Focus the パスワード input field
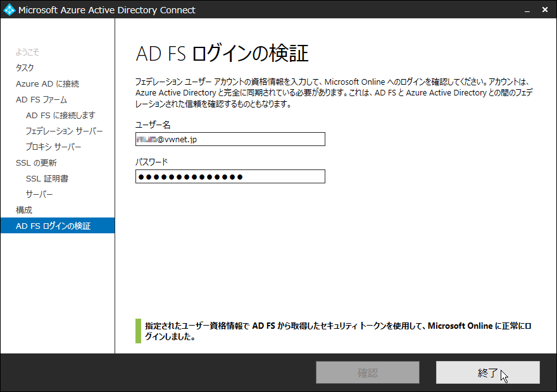 pos(230,176)
